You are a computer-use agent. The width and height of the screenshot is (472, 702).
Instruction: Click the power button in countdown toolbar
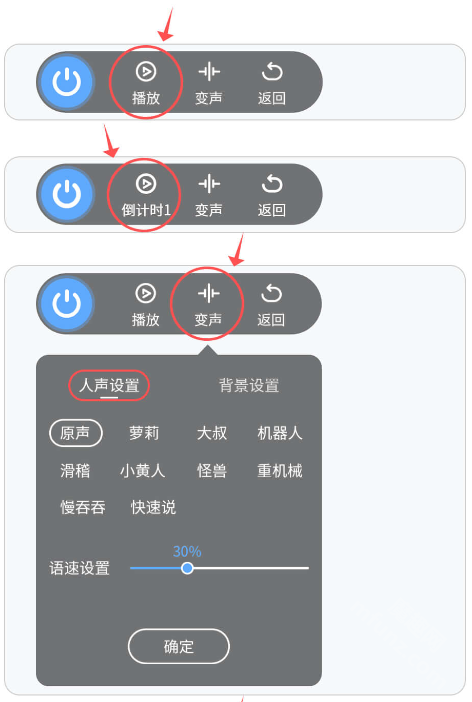pos(67,194)
